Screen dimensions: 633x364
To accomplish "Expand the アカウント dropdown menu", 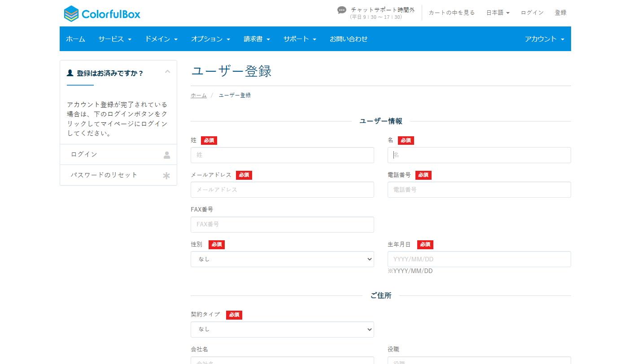I will [545, 39].
